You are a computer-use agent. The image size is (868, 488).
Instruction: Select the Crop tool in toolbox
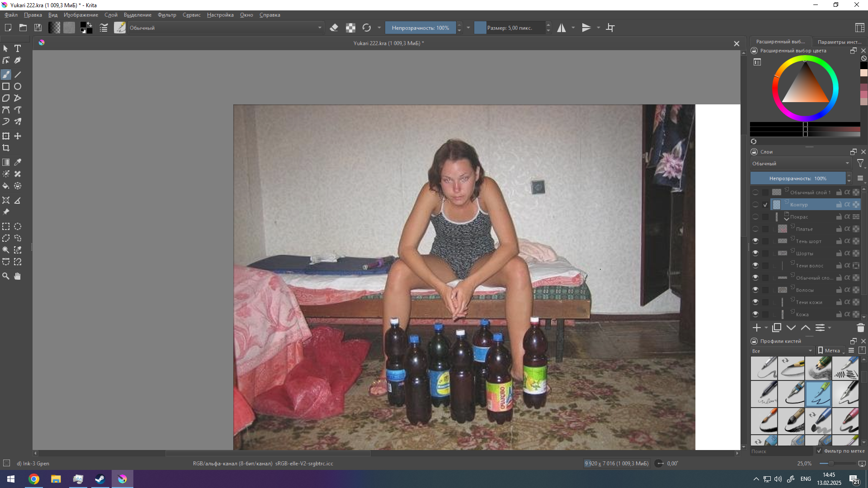6,148
